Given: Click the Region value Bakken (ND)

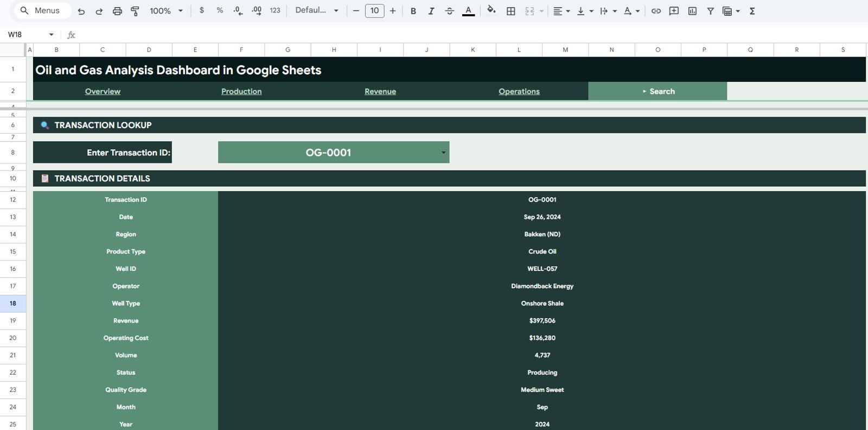Looking at the screenshot, I should 542,234.
